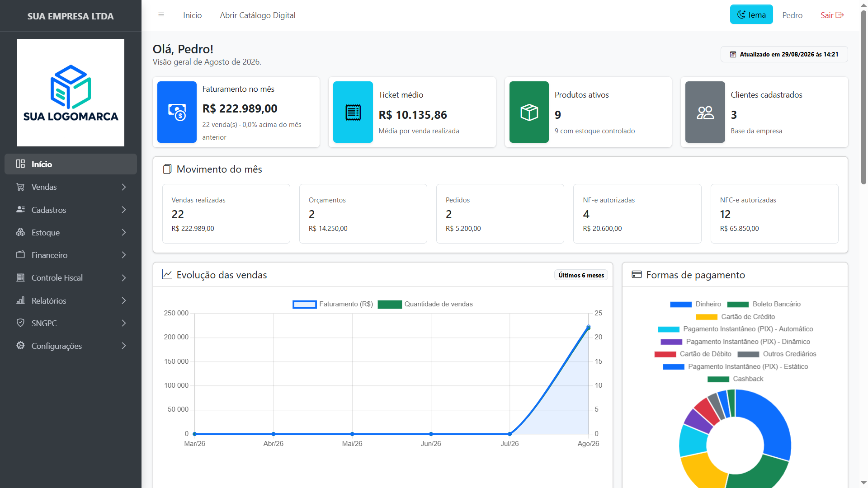Open the NF-e autorizadas summary card
Image resolution: width=868 pixels, height=488 pixels.
tap(637, 214)
